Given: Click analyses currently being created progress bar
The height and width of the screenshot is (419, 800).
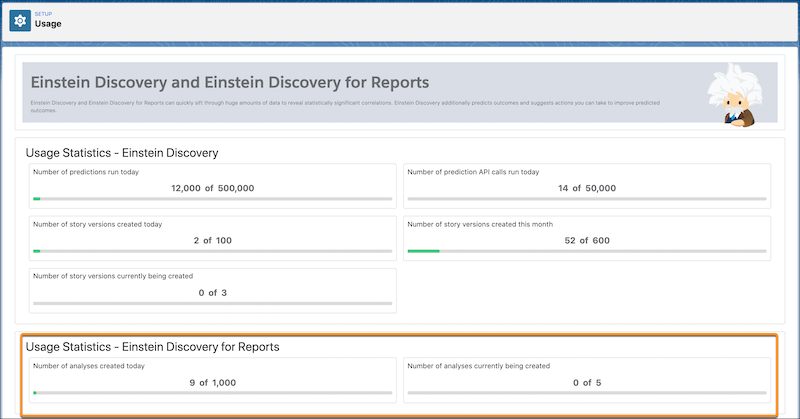Looking at the screenshot, I should click(587, 393).
